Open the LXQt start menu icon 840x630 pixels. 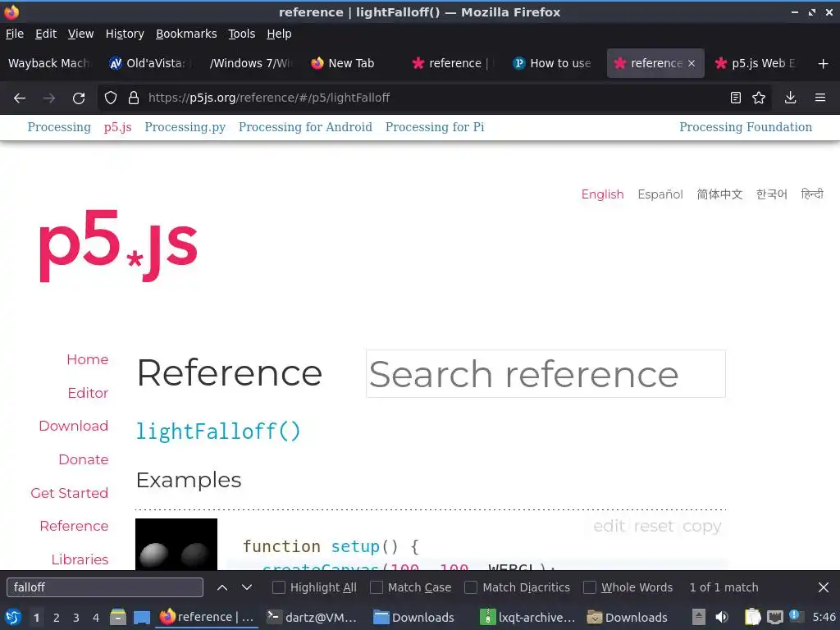(12, 618)
